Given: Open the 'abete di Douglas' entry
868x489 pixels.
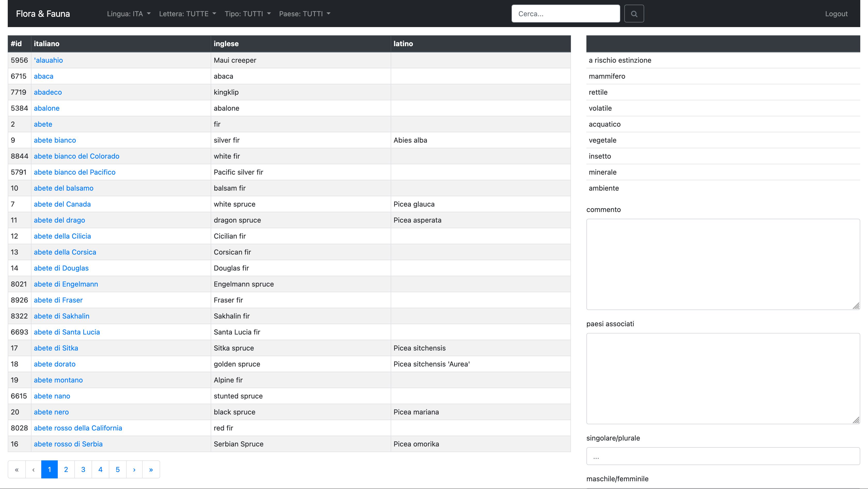Looking at the screenshot, I should 61,268.
